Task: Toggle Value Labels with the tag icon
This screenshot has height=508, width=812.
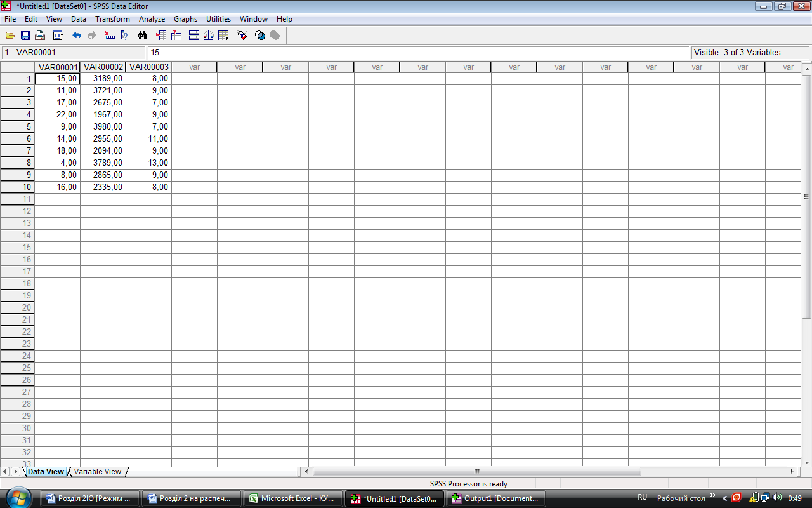Action: tap(242, 36)
